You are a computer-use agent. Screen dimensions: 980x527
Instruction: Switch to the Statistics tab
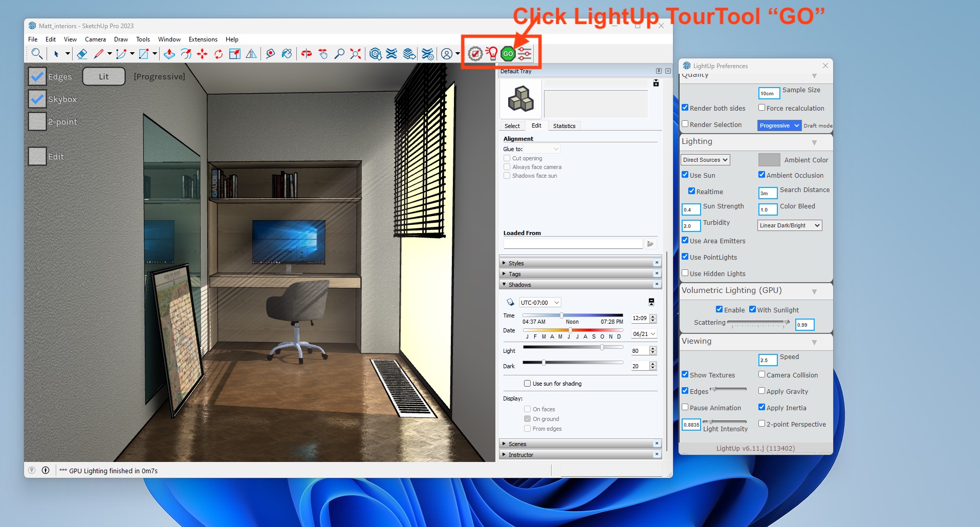click(x=564, y=126)
